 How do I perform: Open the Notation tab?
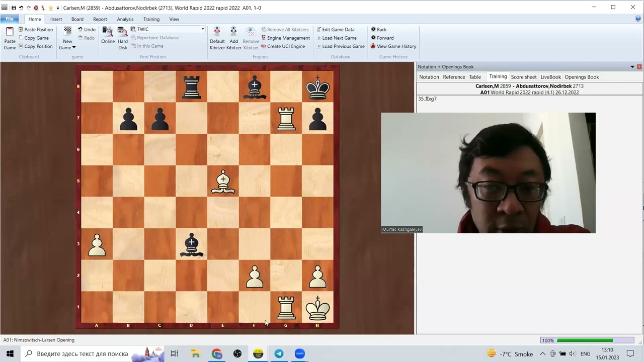point(429,77)
